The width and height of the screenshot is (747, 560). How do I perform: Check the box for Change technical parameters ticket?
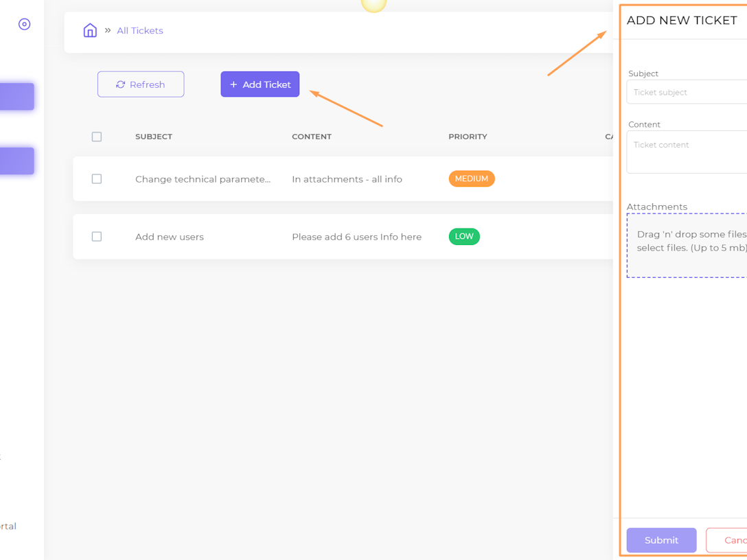click(97, 178)
